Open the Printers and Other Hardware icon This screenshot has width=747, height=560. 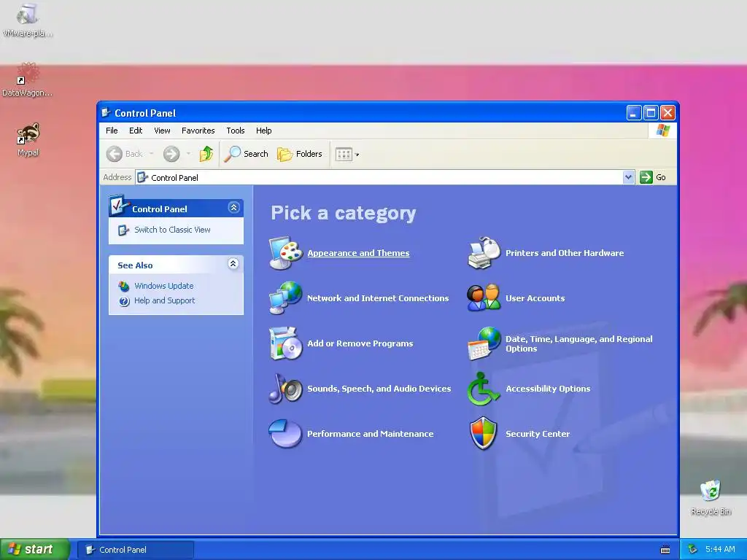tap(484, 253)
